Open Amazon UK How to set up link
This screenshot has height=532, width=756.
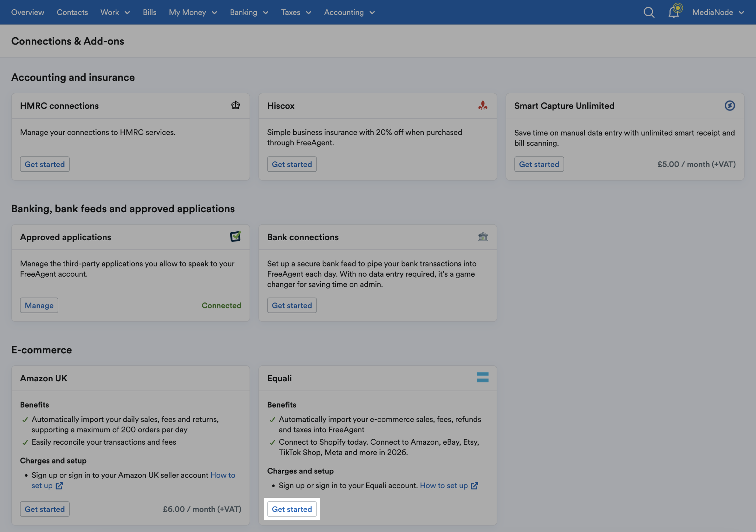[223, 475]
